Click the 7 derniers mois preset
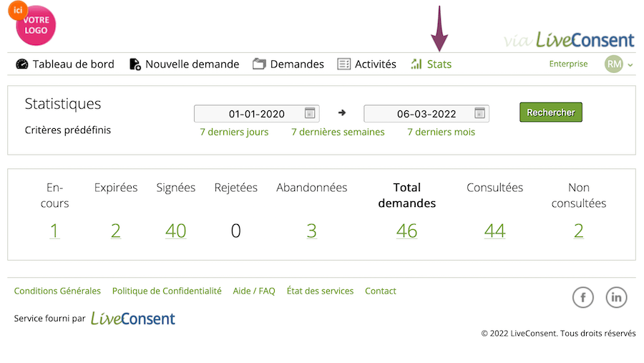This screenshot has width=644, height=363. point(441,132)
